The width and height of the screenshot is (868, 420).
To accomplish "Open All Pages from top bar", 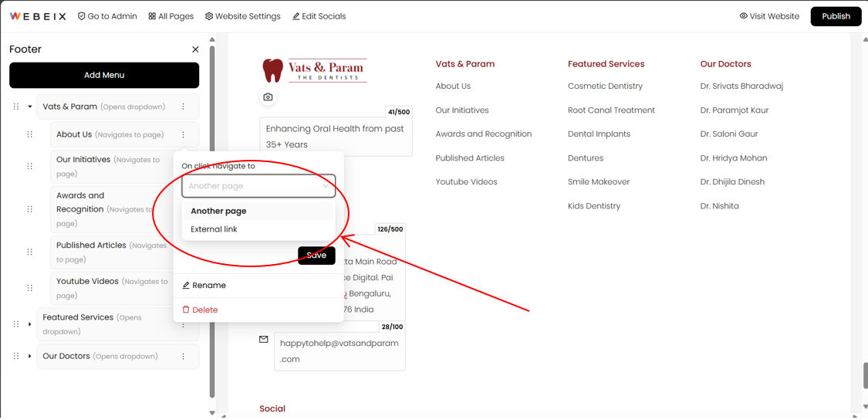I will pos(171,16).
